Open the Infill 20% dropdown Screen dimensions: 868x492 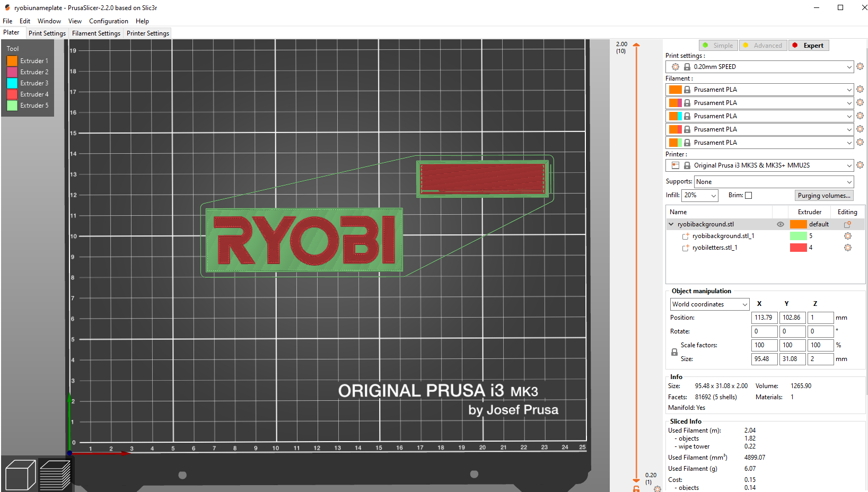700,195
